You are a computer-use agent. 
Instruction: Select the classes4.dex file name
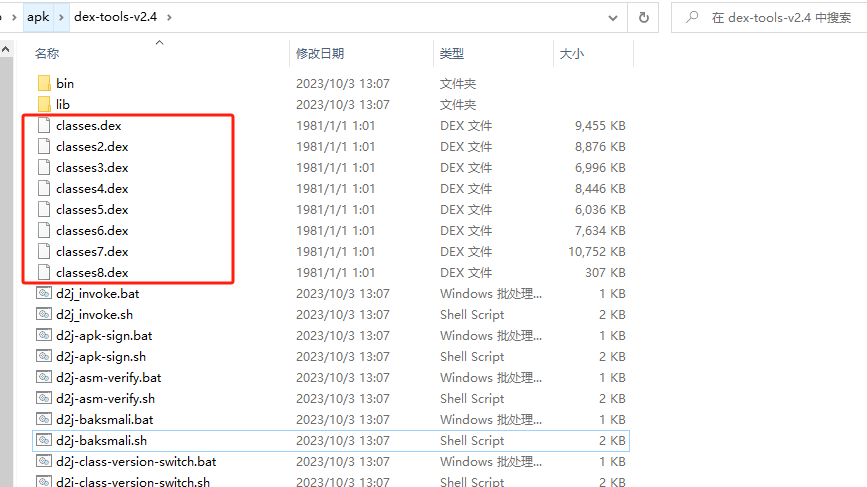click(92, 188)
